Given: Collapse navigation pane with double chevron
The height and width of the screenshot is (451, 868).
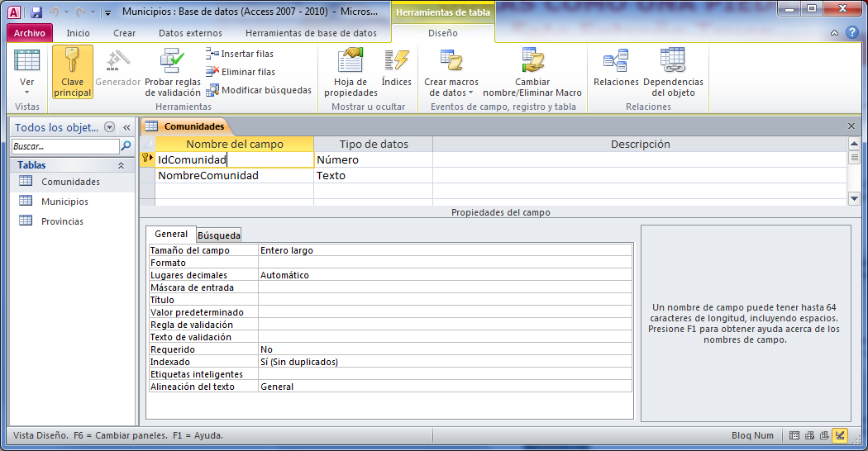Looking at the screenshot, I should (x=126, y=128).
